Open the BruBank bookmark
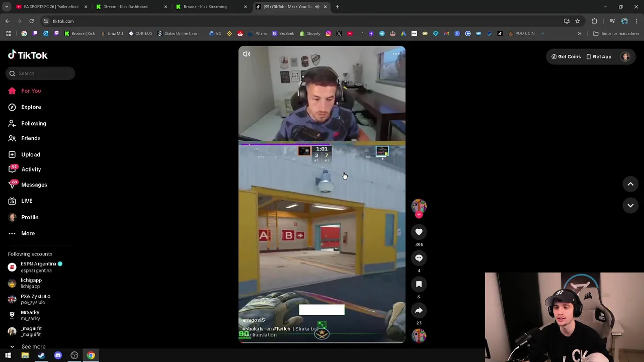Image resolution: width=644 pixels, height=362 pixels. [283, 34]
